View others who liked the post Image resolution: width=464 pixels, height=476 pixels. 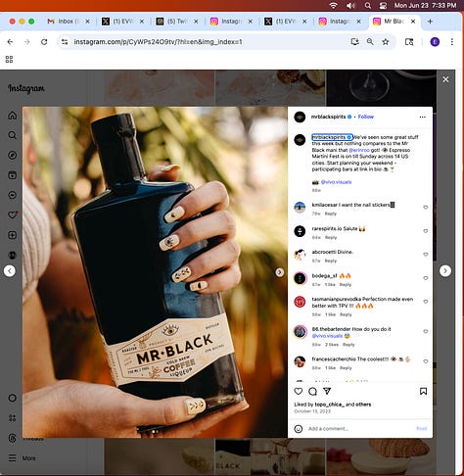coord(363,405)
